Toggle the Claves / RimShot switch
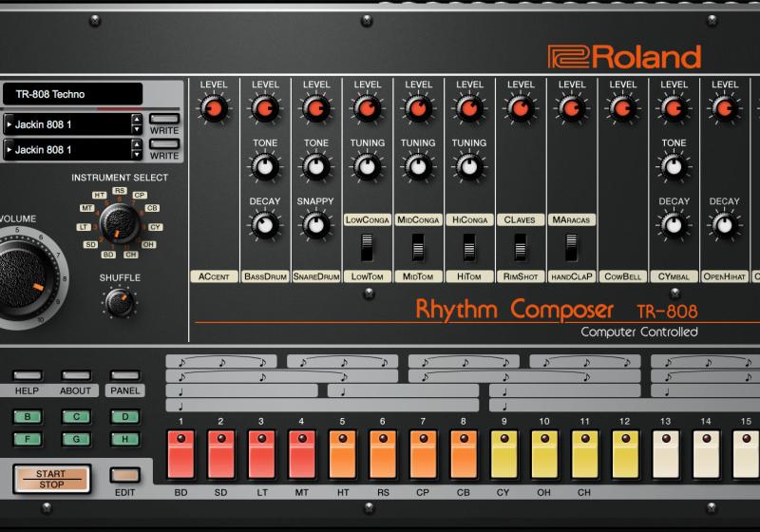 click(520, 248)
